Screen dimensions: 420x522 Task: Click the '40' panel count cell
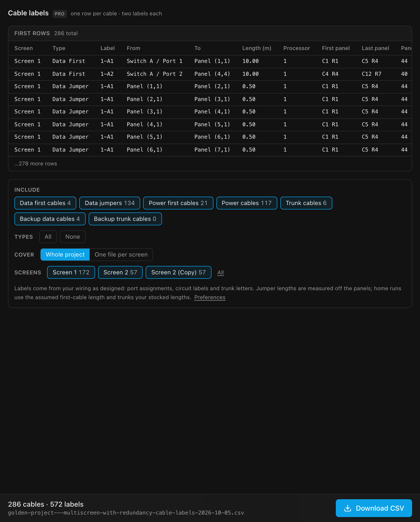pyautogui.click(x=404, y=74)
